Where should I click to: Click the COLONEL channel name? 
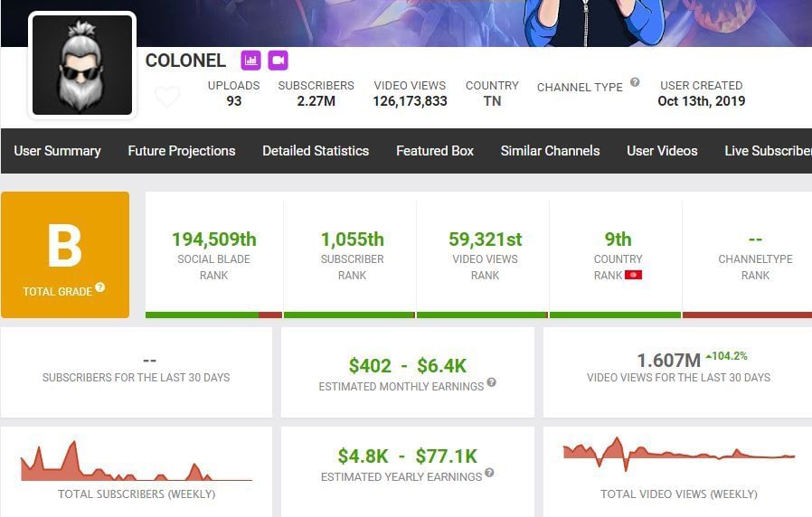click(185, 61)
